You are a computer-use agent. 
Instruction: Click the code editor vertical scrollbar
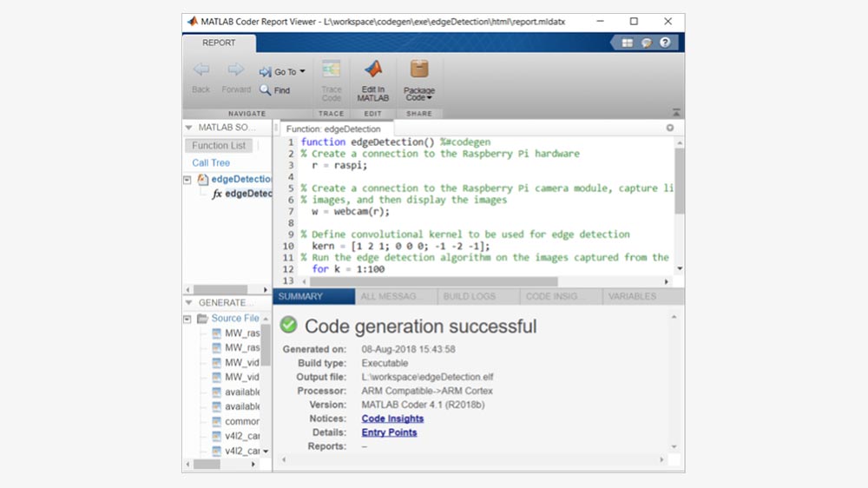pyautogui.click(x=679, y=182)
